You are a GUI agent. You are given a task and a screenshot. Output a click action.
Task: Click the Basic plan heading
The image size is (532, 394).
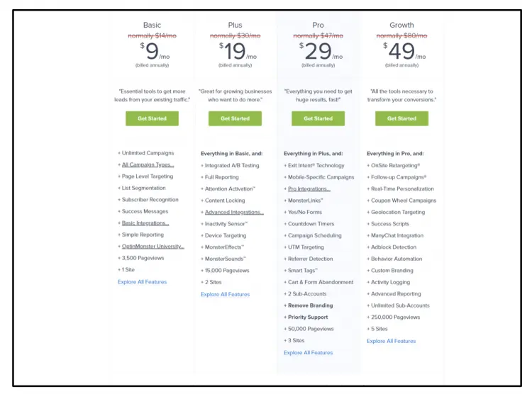pos(152,26)
